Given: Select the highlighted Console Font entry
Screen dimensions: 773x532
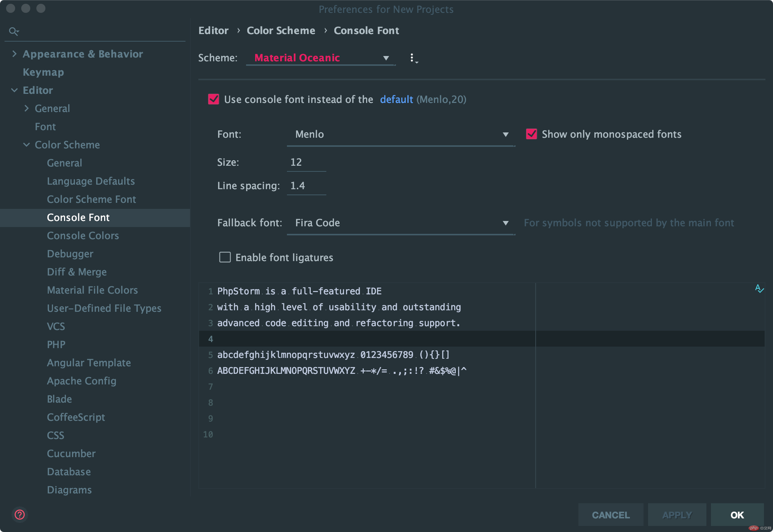Looking at the screenshot, I should tap(95, 218).
